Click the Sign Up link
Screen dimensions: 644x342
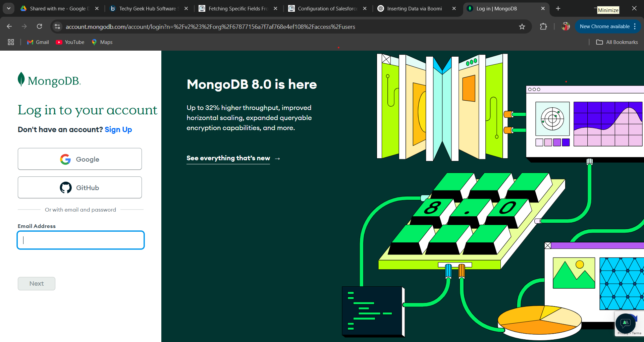(118, 129)
